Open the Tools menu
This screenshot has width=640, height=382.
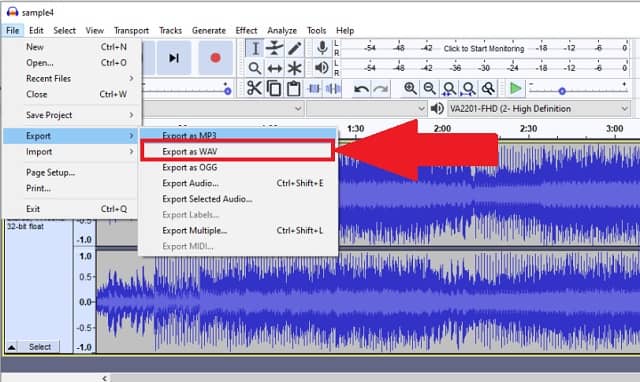click(316, 31)
